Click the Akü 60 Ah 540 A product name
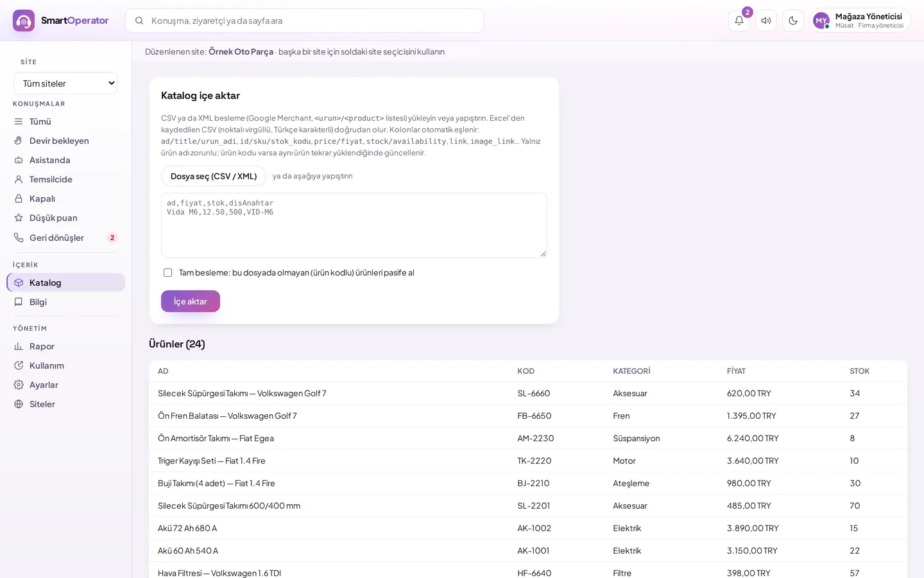This screenshot has height=578, width=924. [x=188, y=550]
